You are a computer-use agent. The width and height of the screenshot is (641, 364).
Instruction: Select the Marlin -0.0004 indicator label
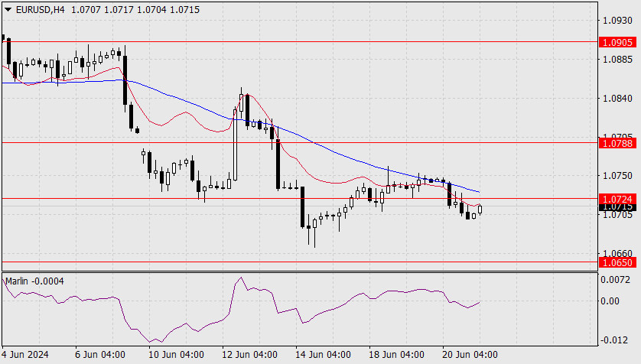[34, 281]
